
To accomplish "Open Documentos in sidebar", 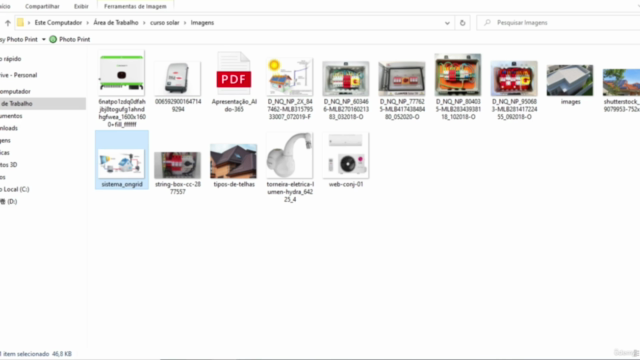I will 11,116.
